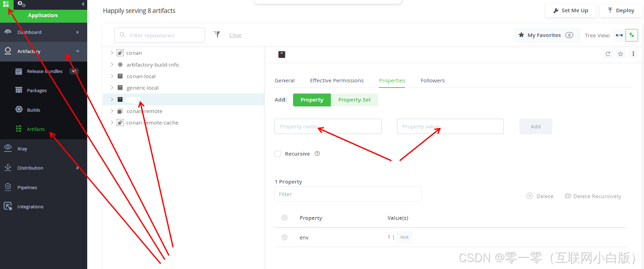Open the Effective Permissions tab
The width and height of the screenshot is (644, 269).
pos(337,81)
